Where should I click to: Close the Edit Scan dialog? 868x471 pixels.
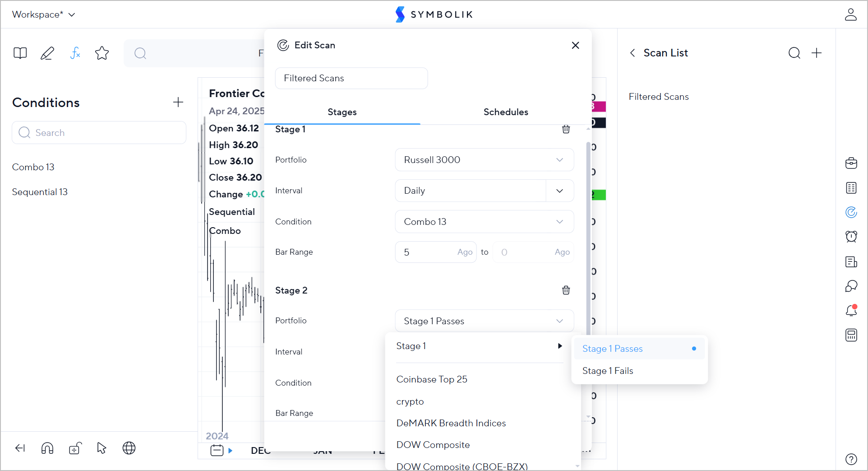click(x=575, y=45)
